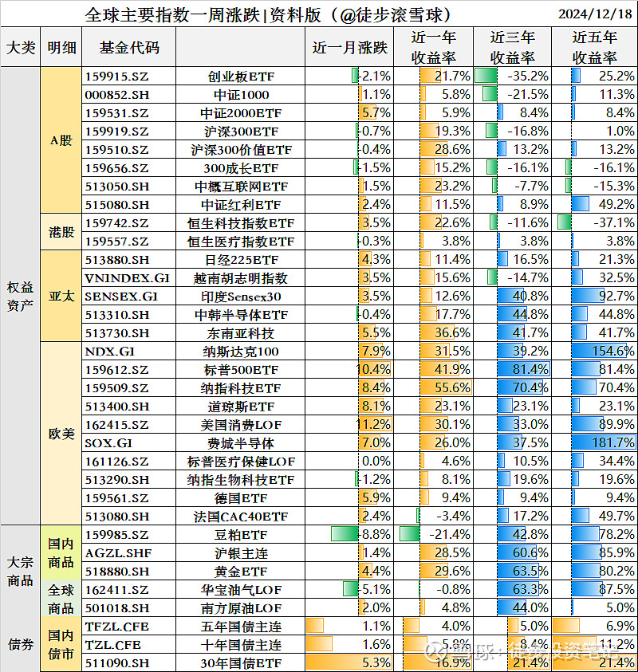Select the 中证红利ETF name cell
Image resolution: width=638 pixels, height=672 pixels.
tap(241, 205)
